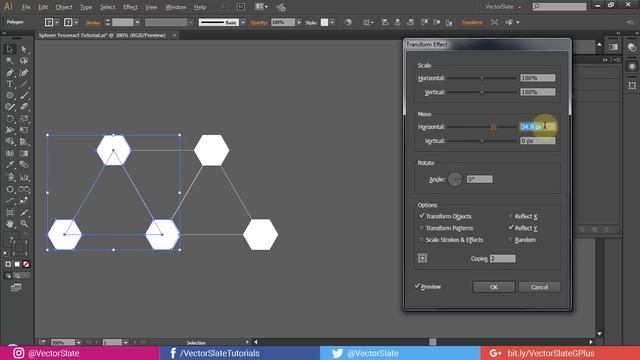Click Scale Horizontal slider handle
Image resolution: width=640 pixels, height=360 pixels.
click(x=482, y=78)
